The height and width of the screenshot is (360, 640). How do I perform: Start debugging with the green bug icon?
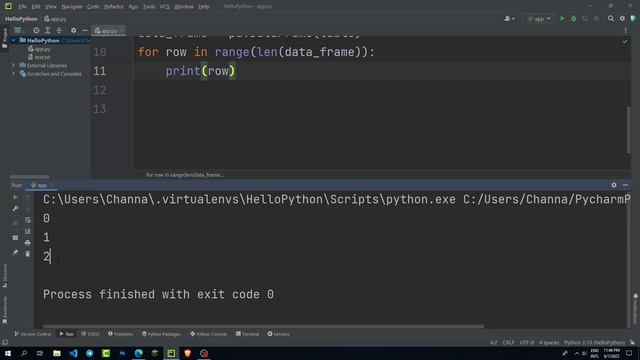(x=573, y=19)
